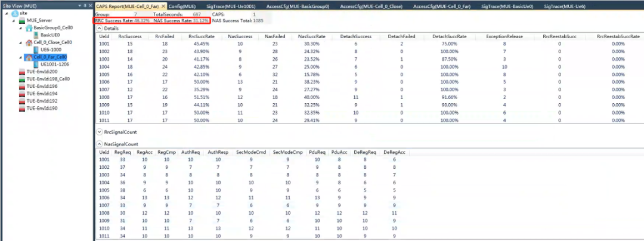
Task: Click the BasicUE0 phone icon
Action: tap(36, 35)
